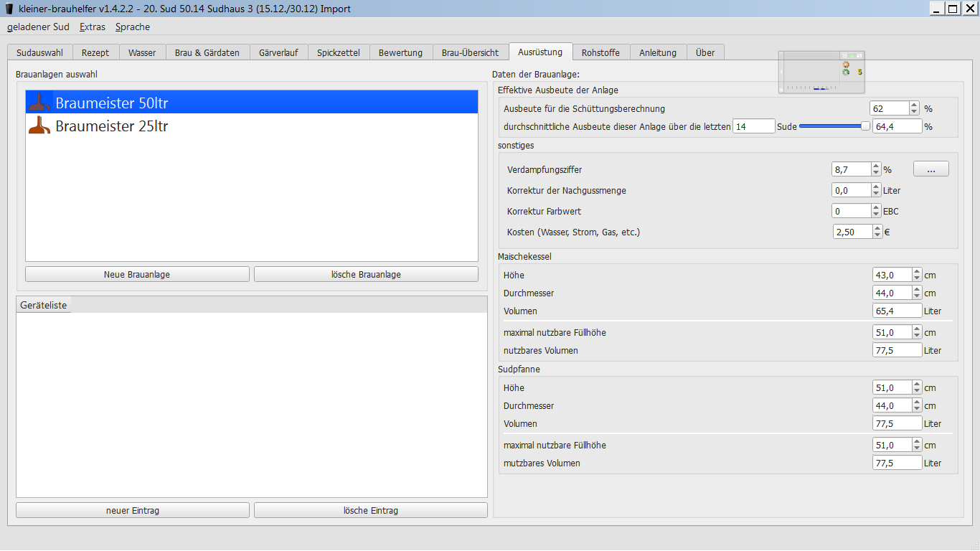Click the green spinner icon in the overlay widget
This screenshot has height=551, width=980.
click(846, 72)
